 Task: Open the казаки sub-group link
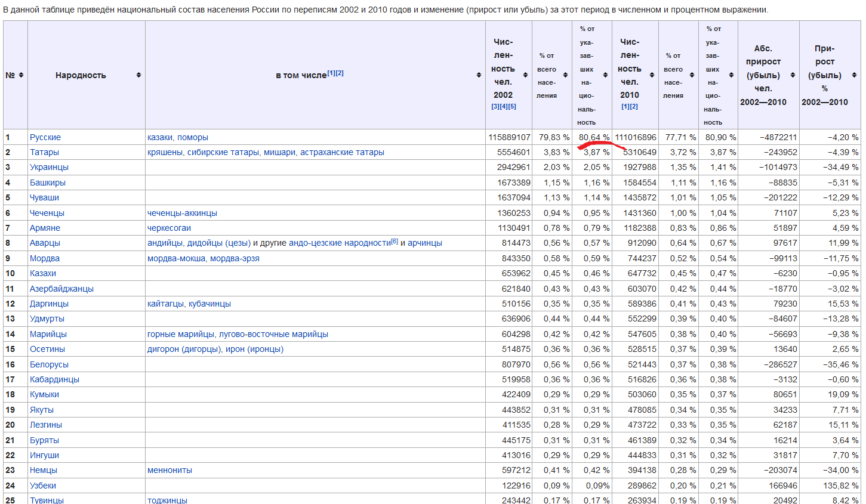(x=160, y=137)
